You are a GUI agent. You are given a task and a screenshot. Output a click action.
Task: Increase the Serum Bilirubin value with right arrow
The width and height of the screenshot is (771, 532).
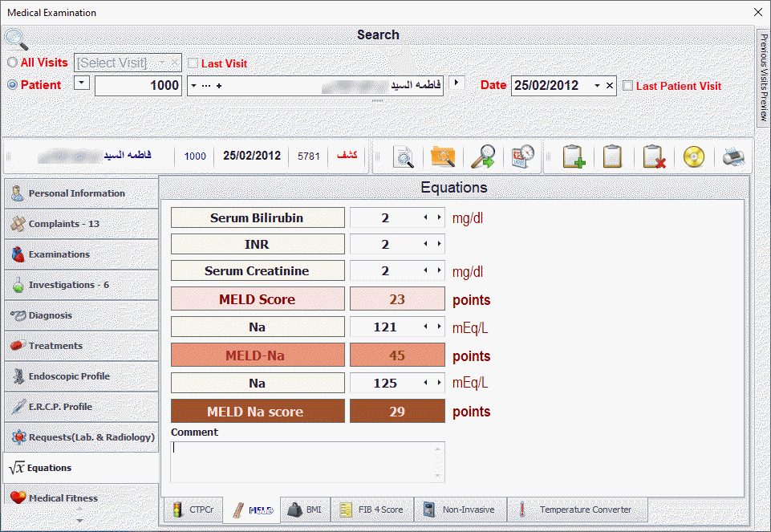click(x=439, y=217)
